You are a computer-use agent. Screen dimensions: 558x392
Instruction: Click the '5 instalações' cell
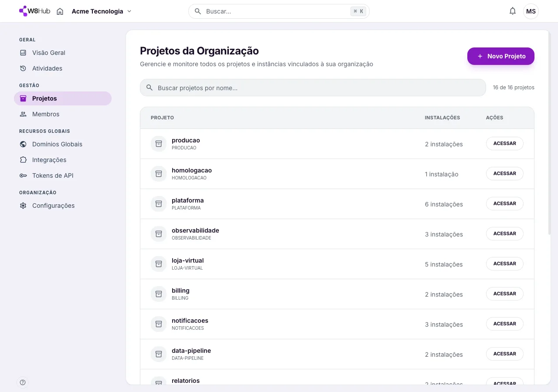click(x=444, y=264)
